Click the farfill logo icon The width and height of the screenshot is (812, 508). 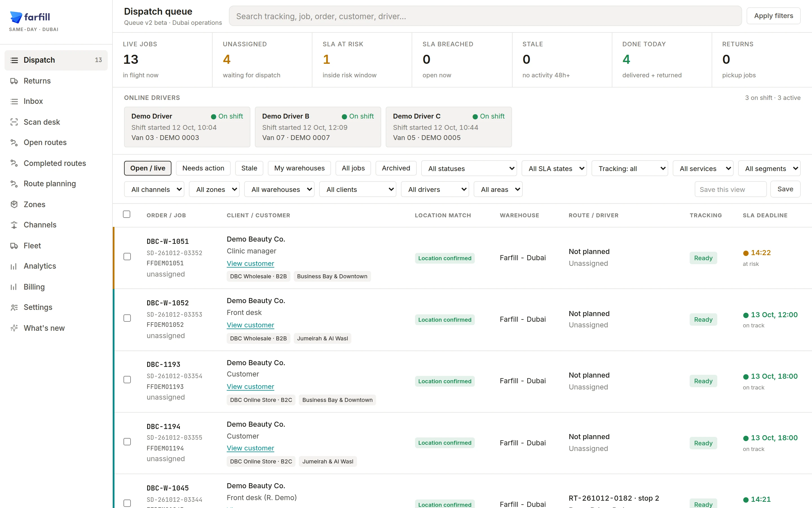coord(16,17)
